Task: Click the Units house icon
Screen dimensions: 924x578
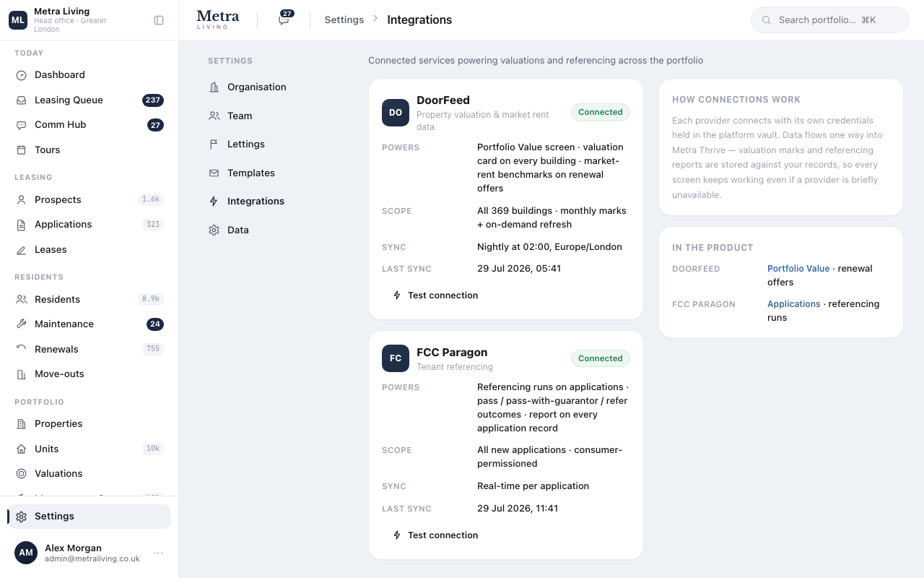Action: [x=22, y=449]
